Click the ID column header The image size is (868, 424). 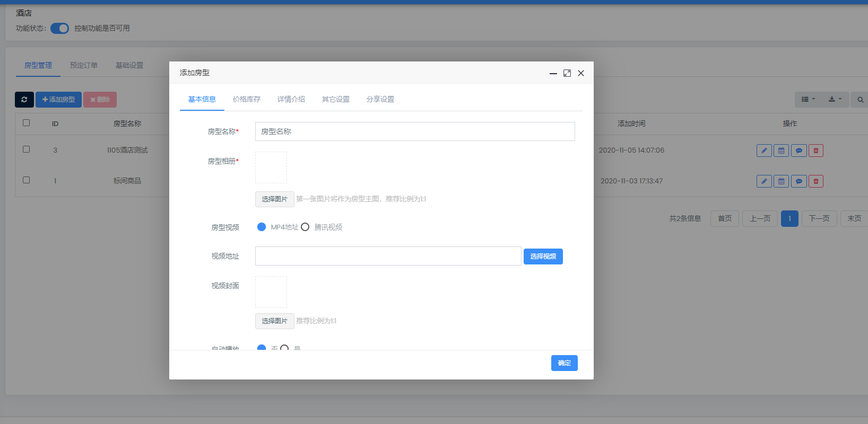(x=55, y=124)
